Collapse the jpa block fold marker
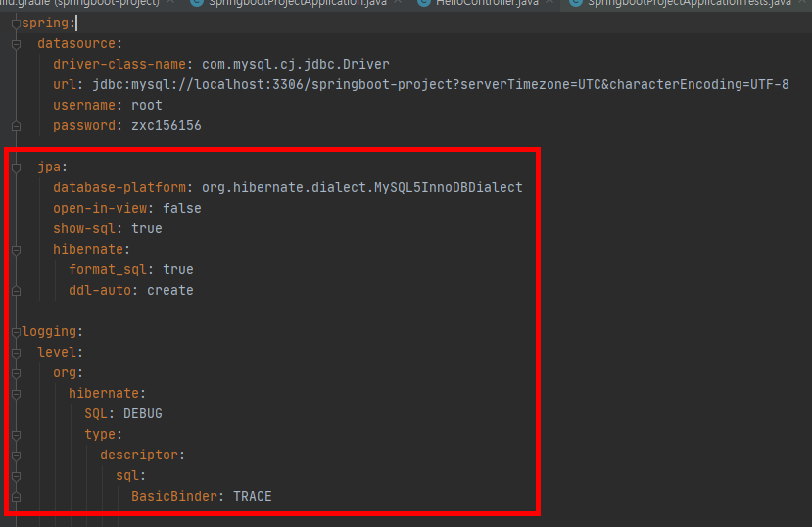 pyautogui.click(x=16, y=168)
